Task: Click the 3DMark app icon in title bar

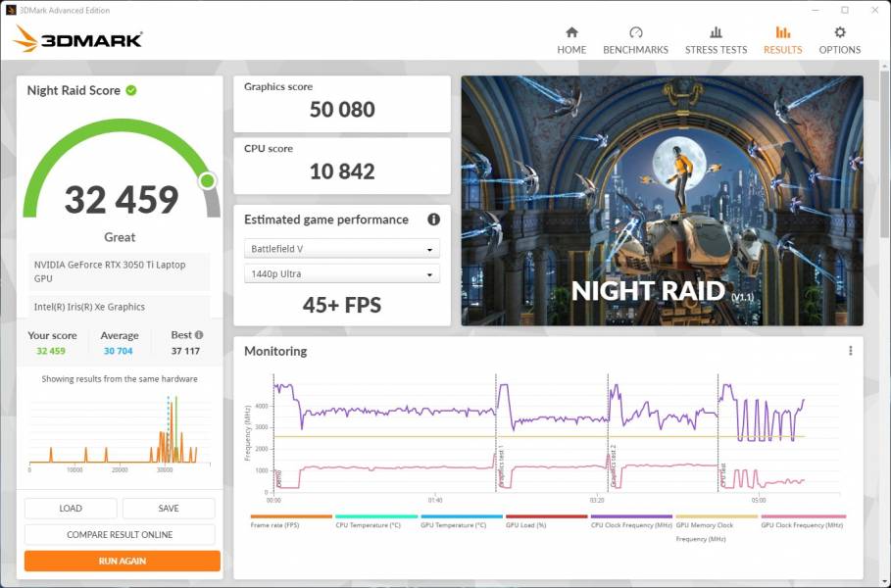Action: [x=10, y=10]
